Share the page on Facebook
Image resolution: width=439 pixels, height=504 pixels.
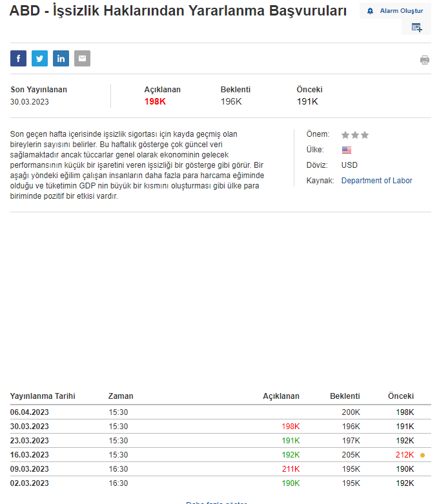point(18,59)
